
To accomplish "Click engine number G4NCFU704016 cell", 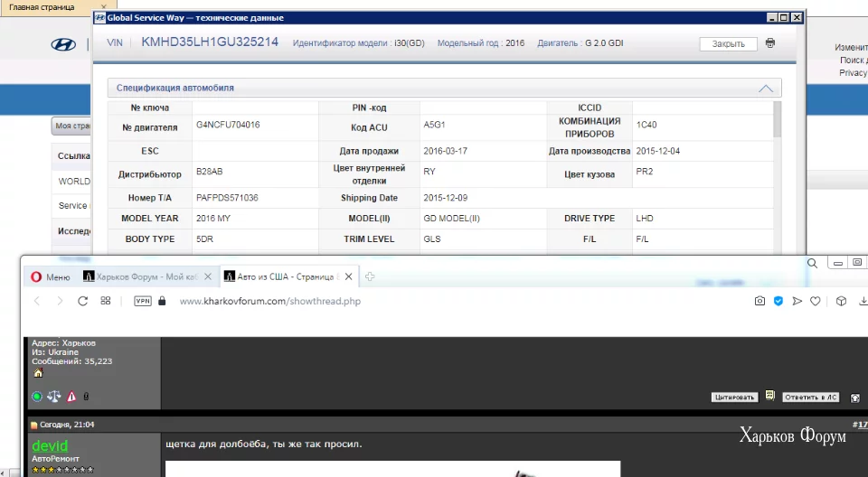I will 228,125.
